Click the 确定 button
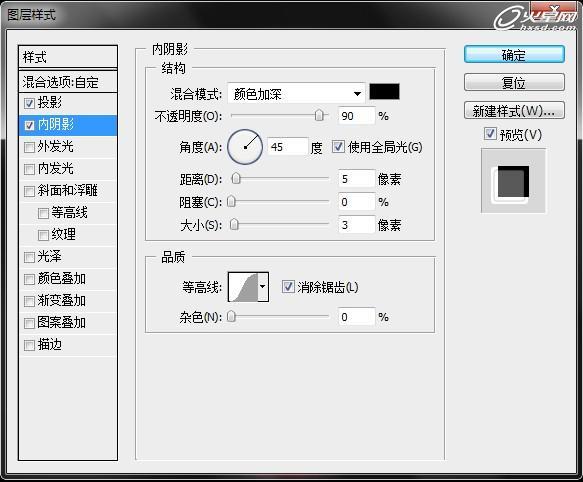 [x=514, y=55]
